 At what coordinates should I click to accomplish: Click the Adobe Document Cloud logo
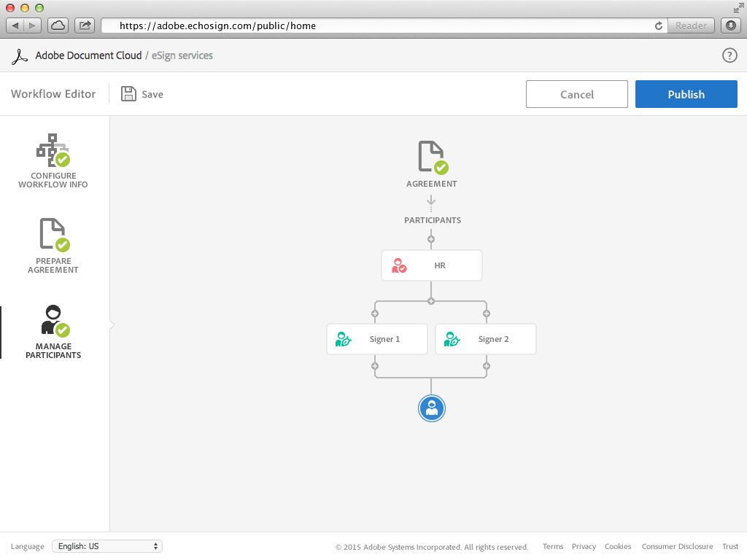coord(23,56)
